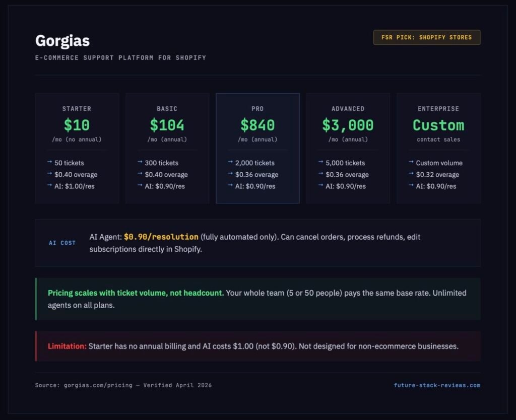Expand the Starter plan details
This screenshot has width=516, height=420.
point(77,148)
